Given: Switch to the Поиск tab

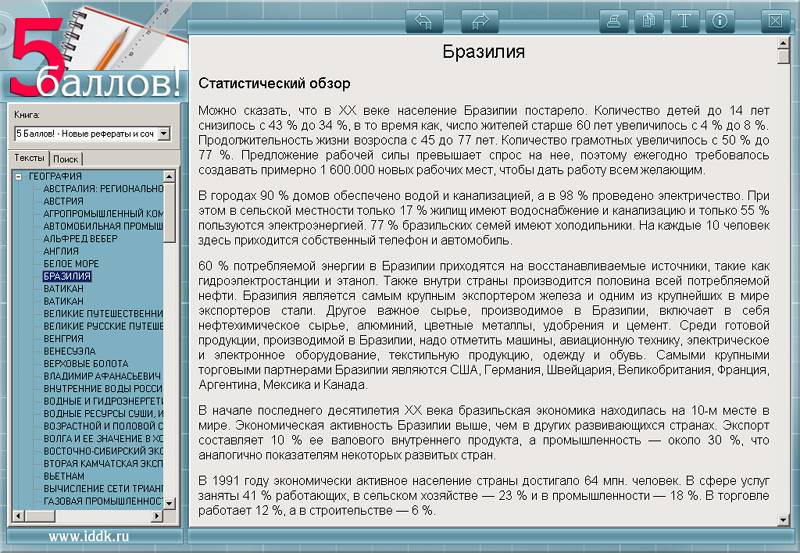Looking at the screenshot, I should (66, 159).
